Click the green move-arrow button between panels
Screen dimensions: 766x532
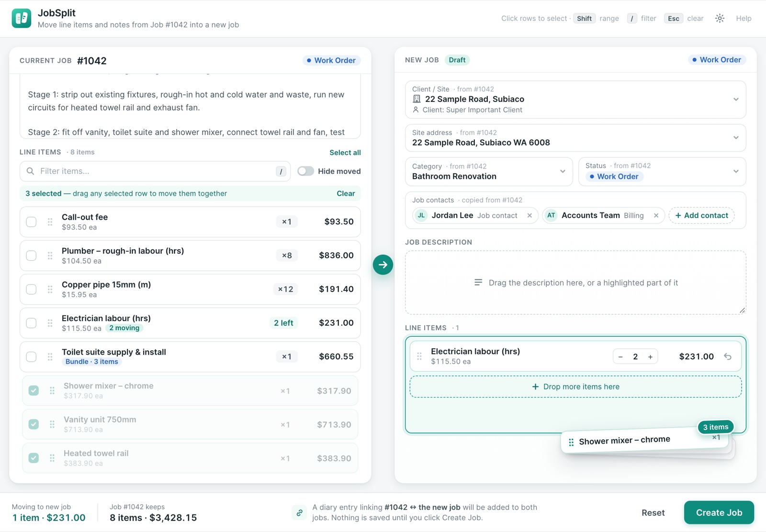(383, 265)
